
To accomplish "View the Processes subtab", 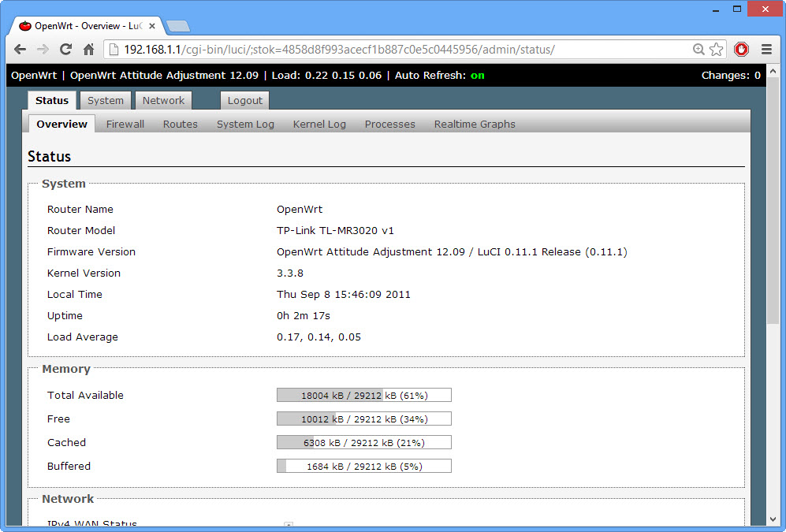I will pyautogui.click(x=390, y=124).
